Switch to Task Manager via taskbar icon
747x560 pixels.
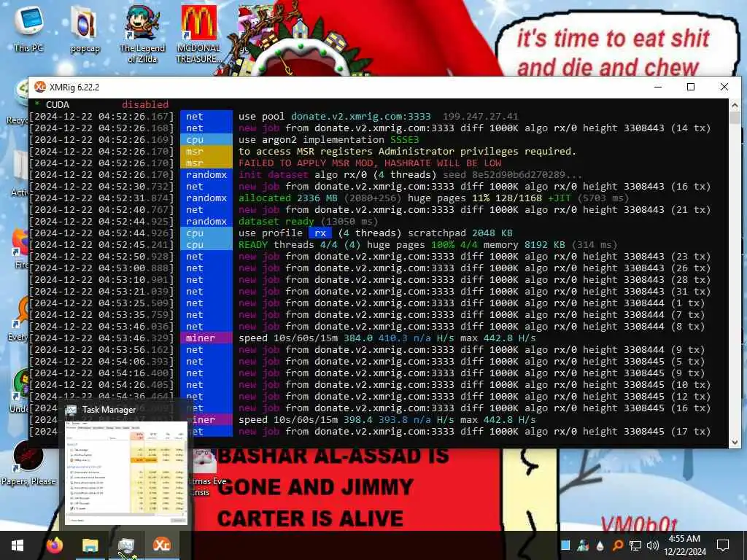click(126, 545)
